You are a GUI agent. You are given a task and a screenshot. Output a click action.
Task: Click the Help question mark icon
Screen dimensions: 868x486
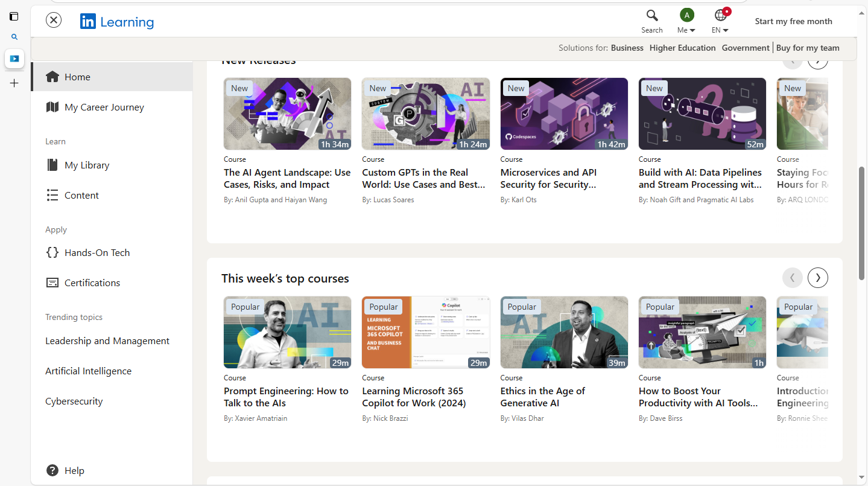click(x=51, y=470)
